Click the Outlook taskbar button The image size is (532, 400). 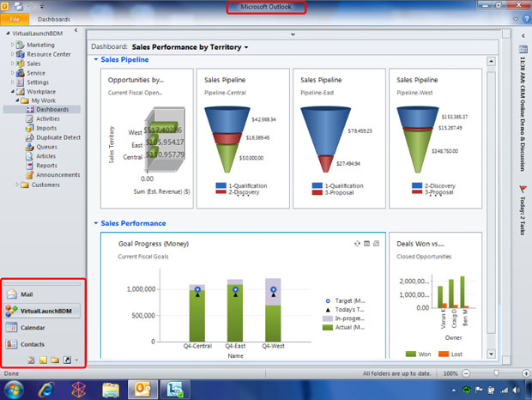click(x=142, y=390)
